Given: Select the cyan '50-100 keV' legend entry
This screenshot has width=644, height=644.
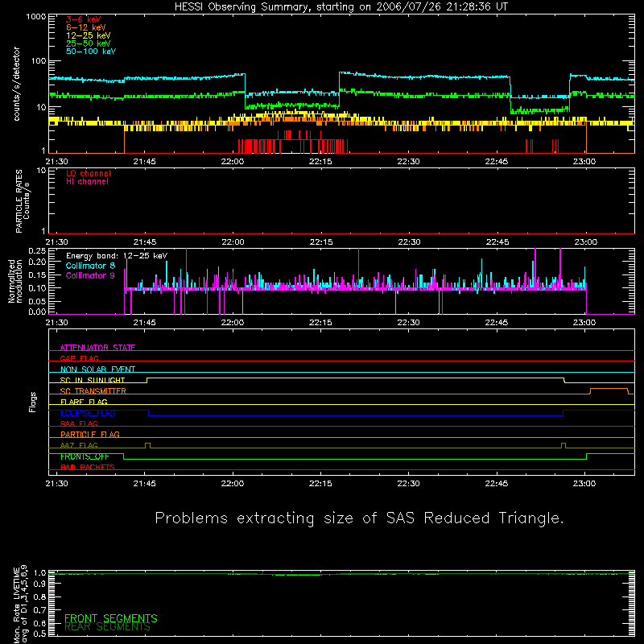Looking at the screenshot, I should [91, 52].
